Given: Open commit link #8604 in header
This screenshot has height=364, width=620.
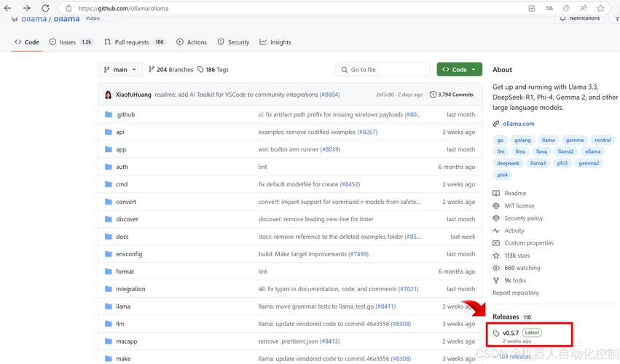Looking at the screenshot, I should [329, 95].
